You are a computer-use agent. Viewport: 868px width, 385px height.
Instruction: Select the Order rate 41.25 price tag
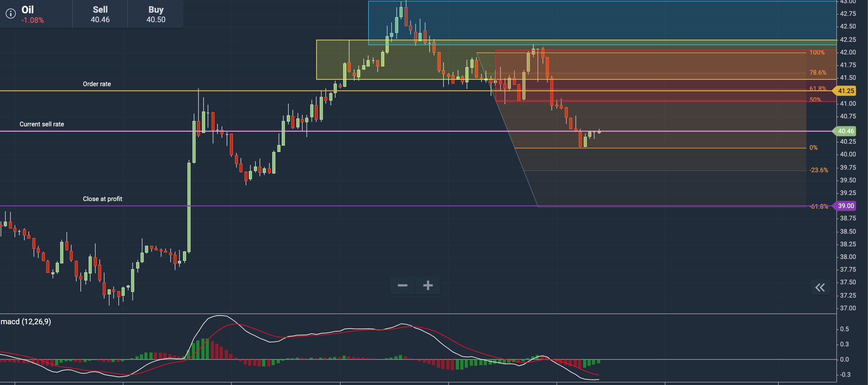click(x=844, y=91)
